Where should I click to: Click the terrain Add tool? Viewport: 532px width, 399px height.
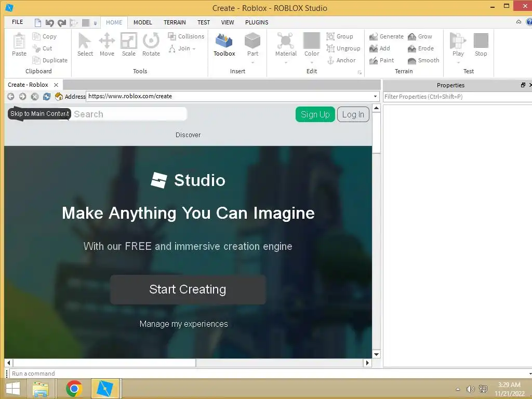[380, 48]
